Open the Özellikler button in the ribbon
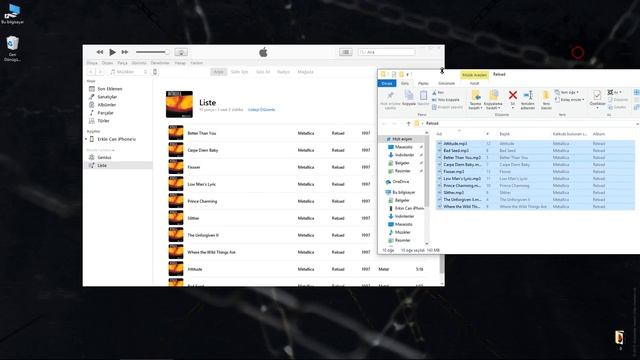Screen dimensions: 640x360 tap(597, 99)
